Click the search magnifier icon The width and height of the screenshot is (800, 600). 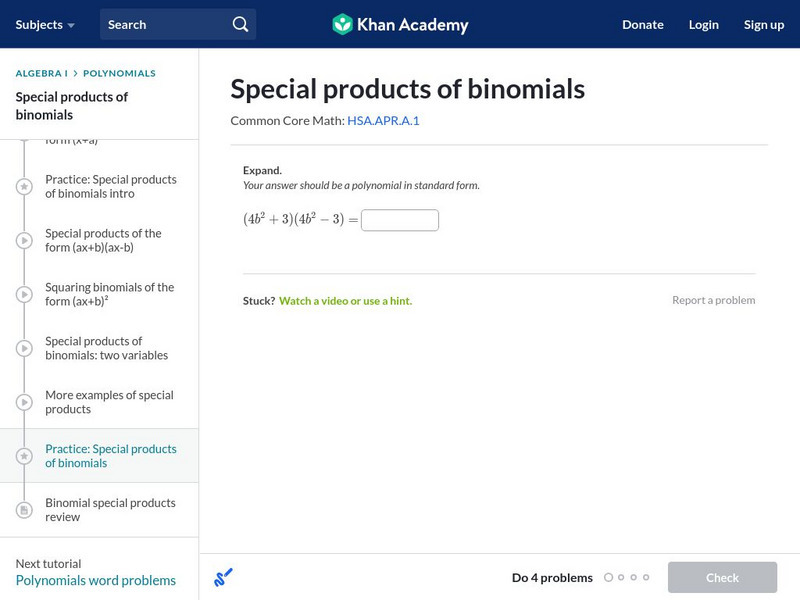click(x=240, y=24)
